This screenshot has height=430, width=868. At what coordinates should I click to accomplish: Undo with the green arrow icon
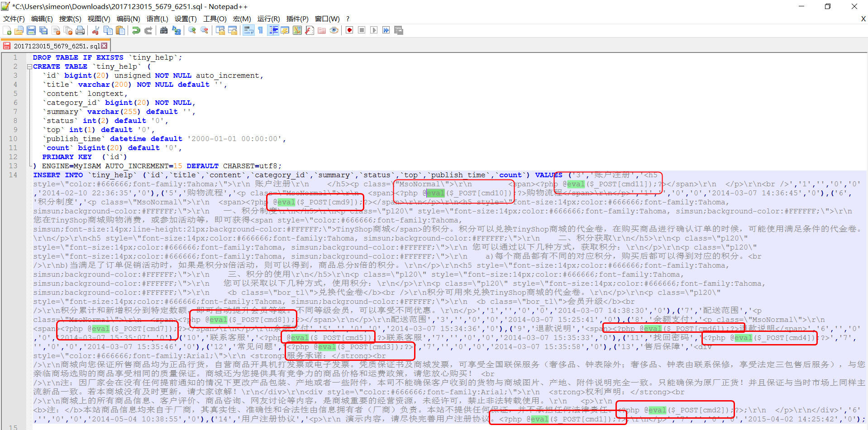click(x=136, y=30)
